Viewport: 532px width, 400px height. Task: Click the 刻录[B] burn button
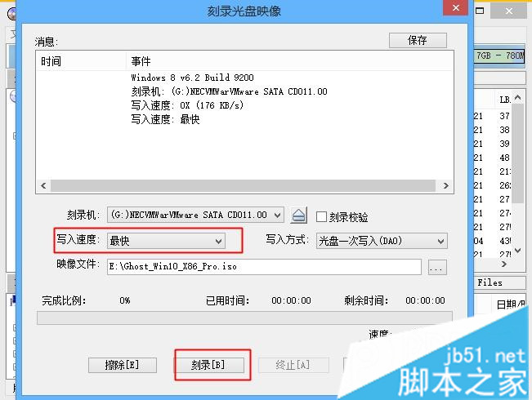208,365
